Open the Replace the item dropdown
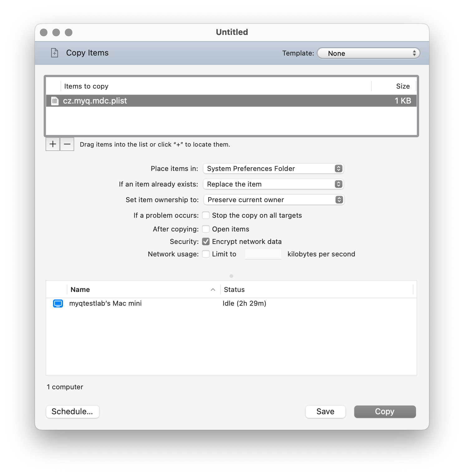464x476 pixels. pos(273,184)
